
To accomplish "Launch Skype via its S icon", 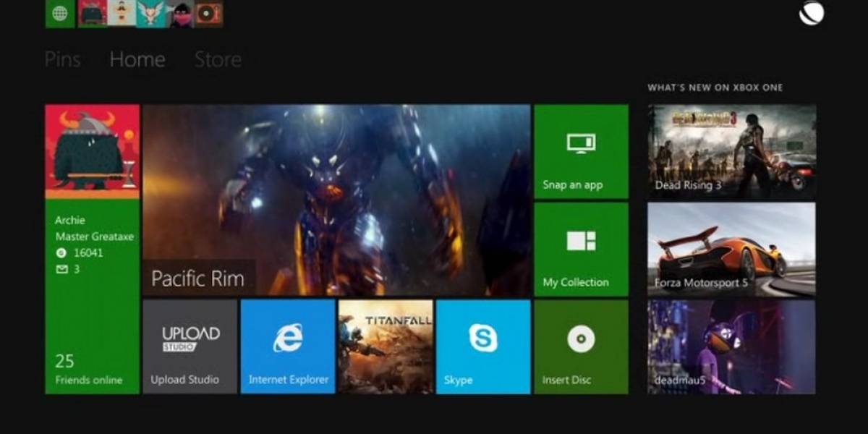I will point(483,338).
